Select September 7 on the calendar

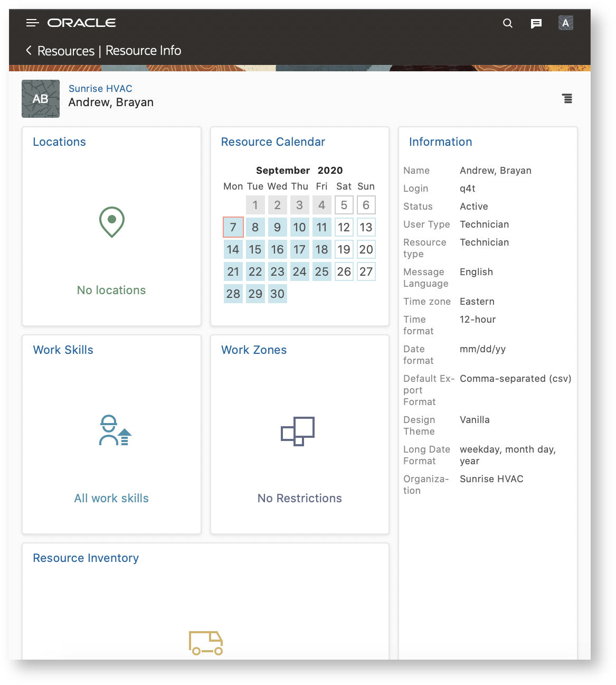233,227
